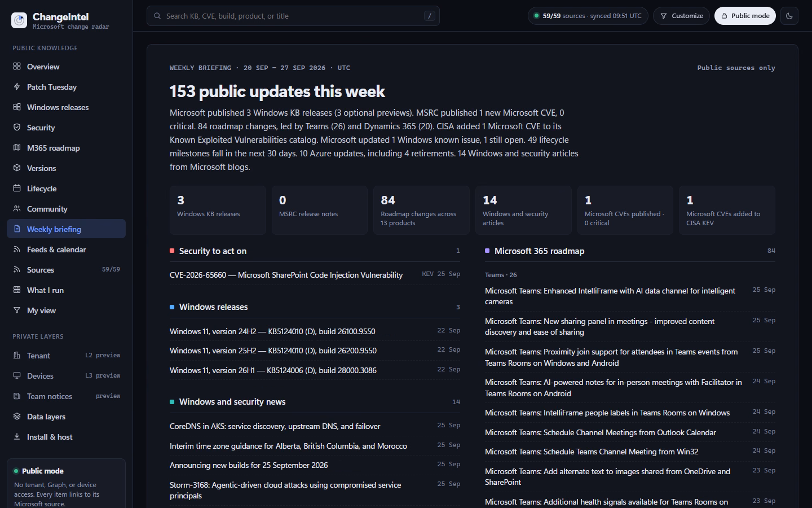
Task: Open IntelliFrame people labels item
Action: 630,413
